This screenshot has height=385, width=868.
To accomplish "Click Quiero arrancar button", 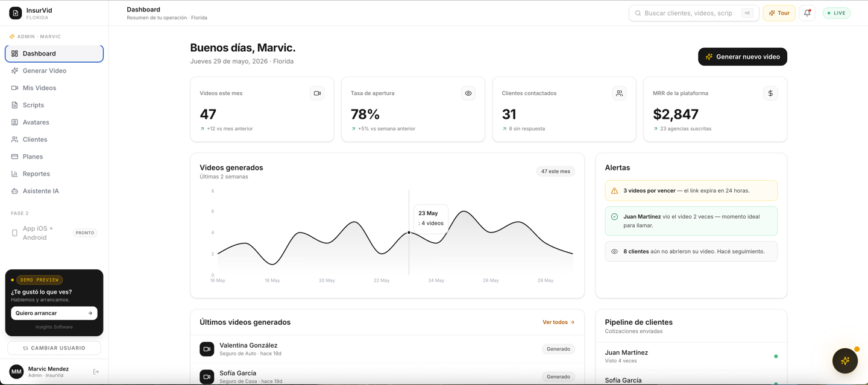I will 54,313.
